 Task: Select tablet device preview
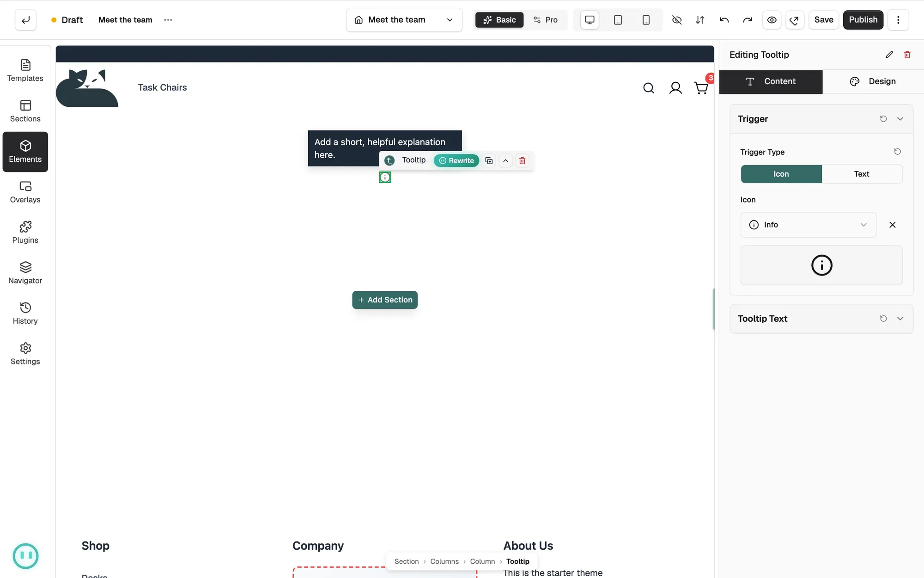618,20
